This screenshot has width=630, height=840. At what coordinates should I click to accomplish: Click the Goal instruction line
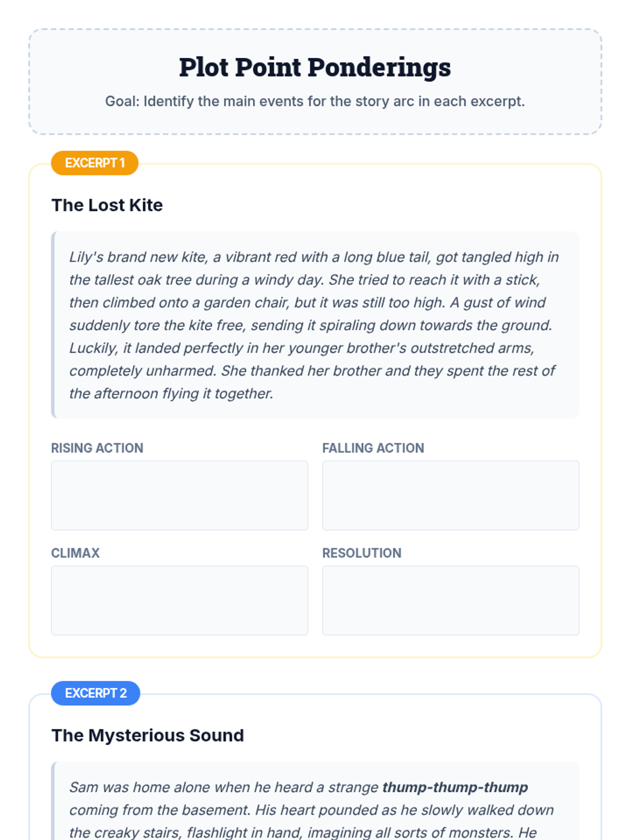[x=315, y=101]
